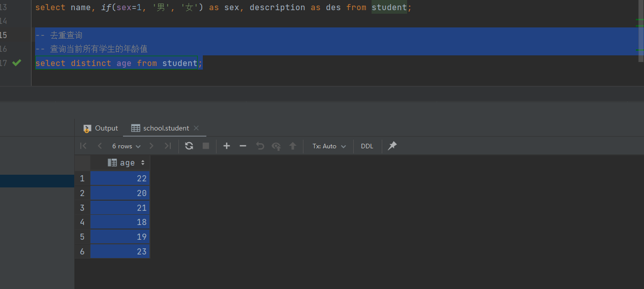
Task: Click line number 15 in gutter
Action: pyautogui.click(x=4, y=35)
